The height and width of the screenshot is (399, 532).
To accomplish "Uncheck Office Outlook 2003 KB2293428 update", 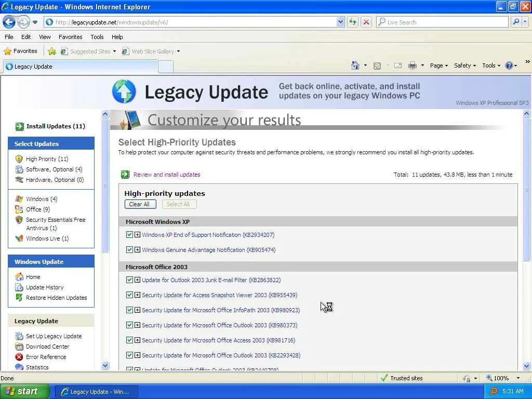I will tap(129, 355).
